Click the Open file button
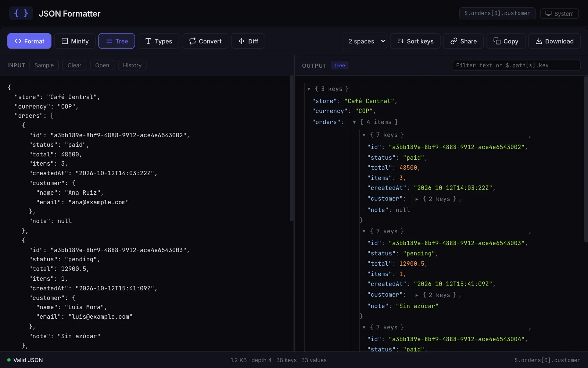 point(102,65)
